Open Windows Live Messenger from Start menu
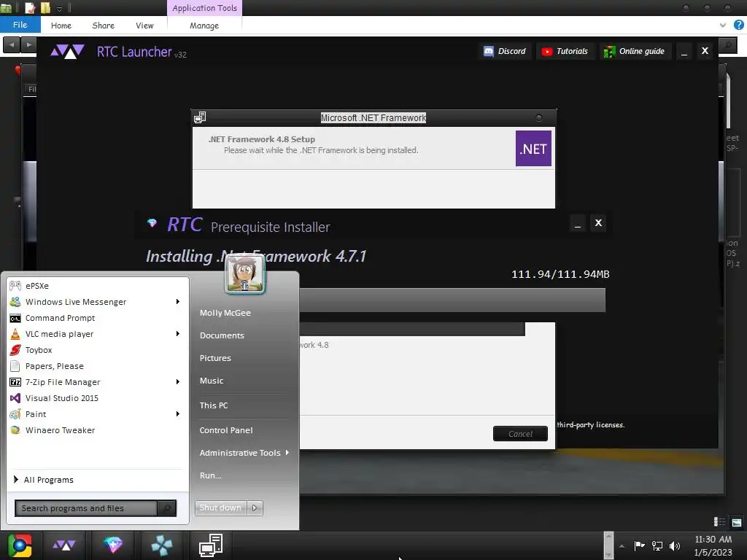Viewport: 747px width, 560px height. [x=90, y=302]
